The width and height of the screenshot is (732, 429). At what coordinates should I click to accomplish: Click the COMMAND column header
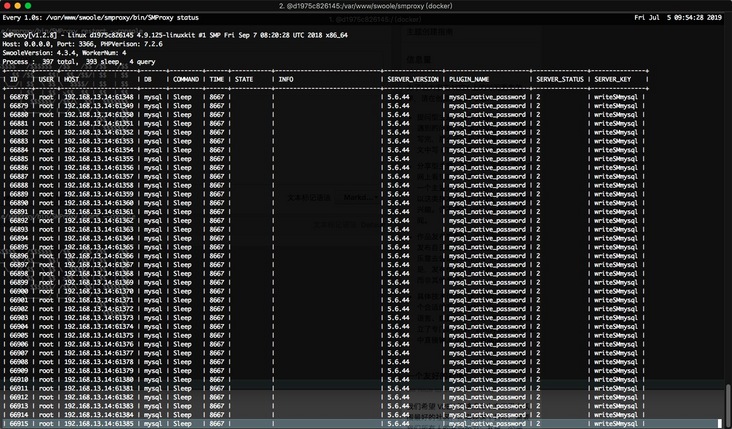tap(186, 79)
